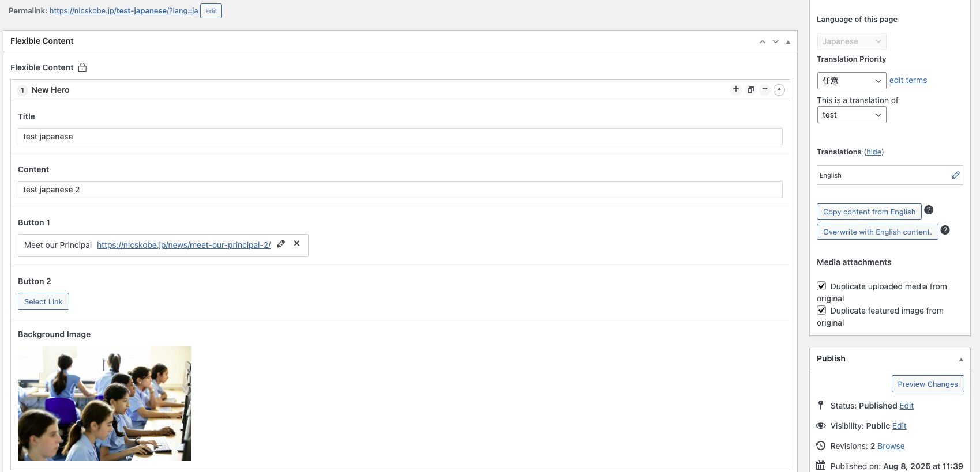This screenshot has height=472, width=980.
Task: Add a new layout with plus icon
Action: click(x=735, y=89)
